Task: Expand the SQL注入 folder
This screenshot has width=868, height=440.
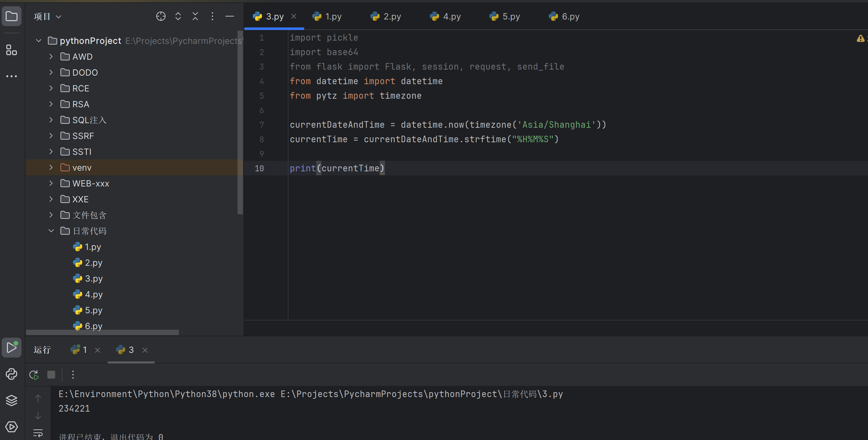Action: coord(51,120)
